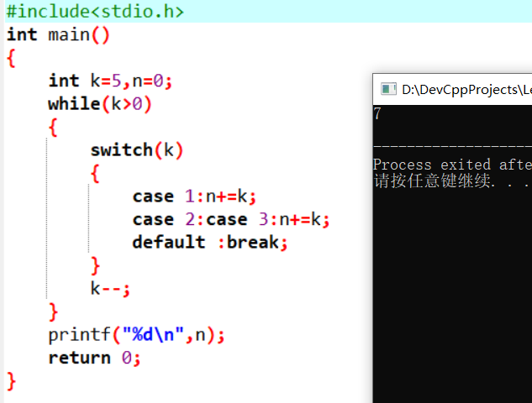Click the 'Process exited' text in the console
The width and height of the screenshot is (532, 403).
(x=432, y=165)
